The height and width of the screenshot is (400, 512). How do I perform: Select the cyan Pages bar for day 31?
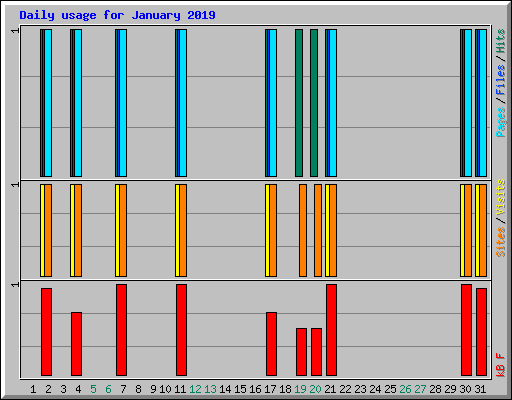click(483, 103)
